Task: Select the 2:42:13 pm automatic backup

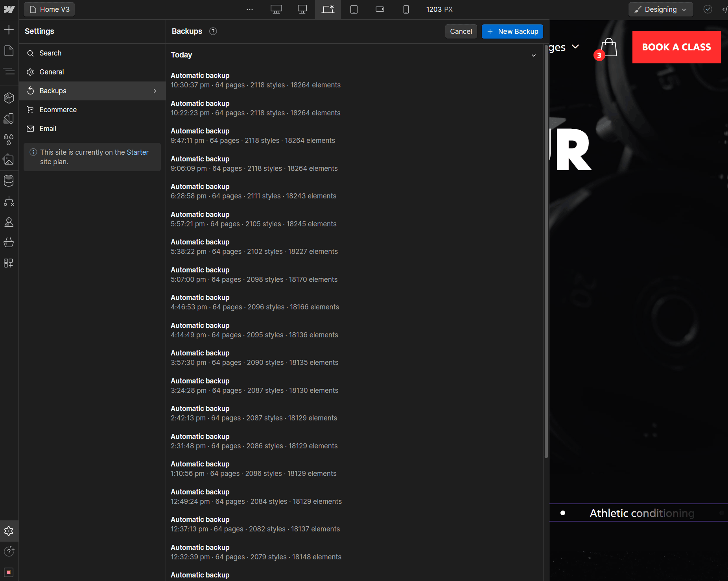Action: click(x=355, y=413)
